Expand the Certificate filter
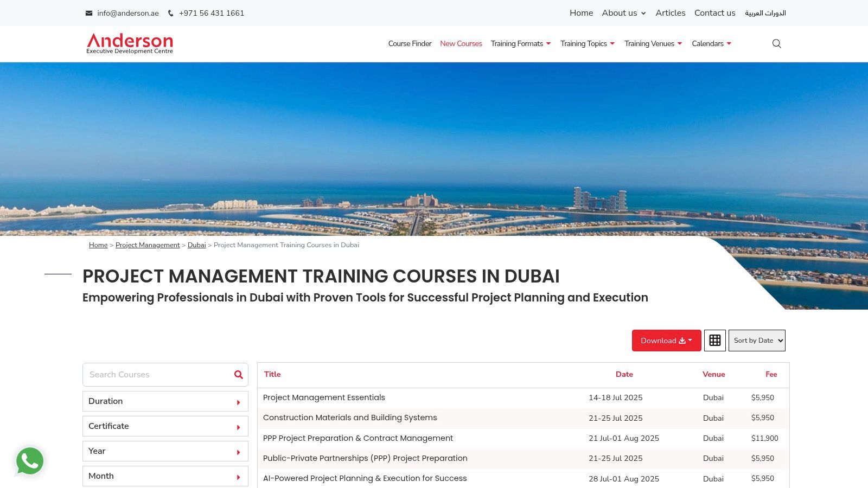868x488 pixels. click(165, 426)
